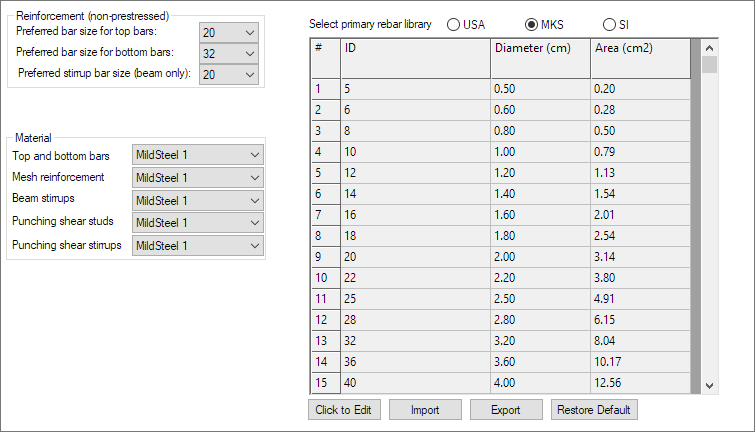Open Top and bottom bars material dropdown

[x=198, y=155]
